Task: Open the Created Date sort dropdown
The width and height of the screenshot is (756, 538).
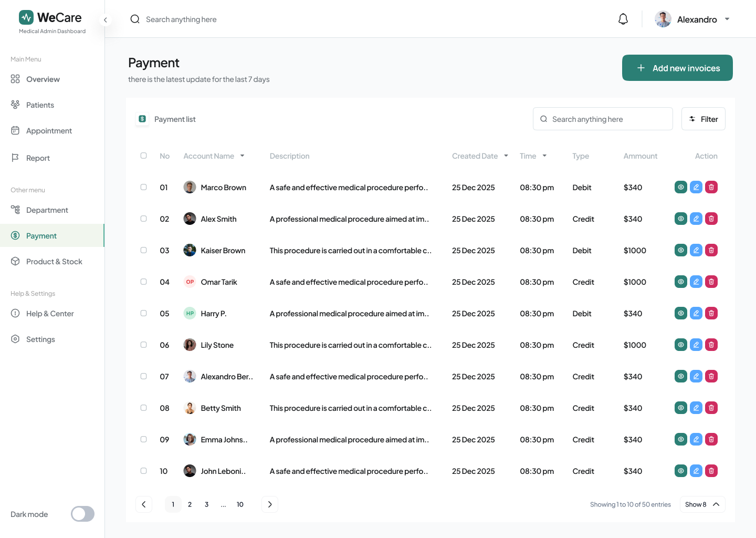Action: [x=506, y=156]
